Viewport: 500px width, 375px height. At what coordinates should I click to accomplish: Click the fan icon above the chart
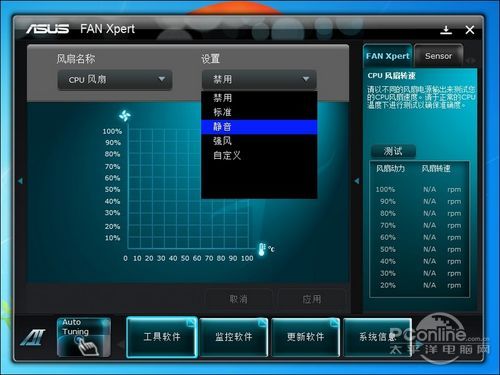tap(125, 116)
